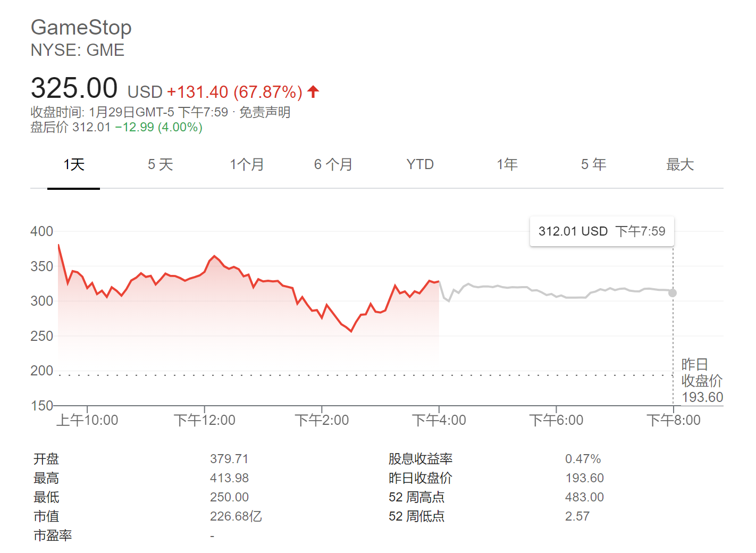Image resolution: width=756 pixels, height=553 pixels.
Task: Switch chart to YTD
Action: 420,165
